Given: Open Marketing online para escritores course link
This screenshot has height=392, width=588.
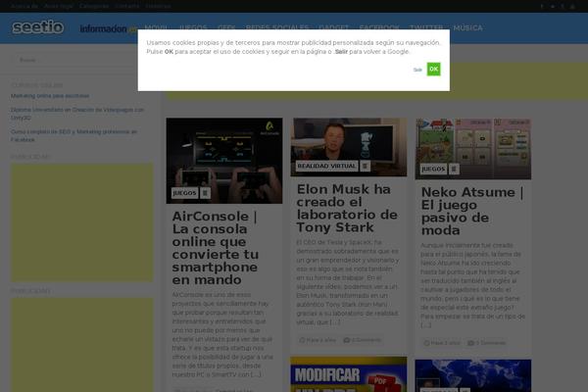Looking at the screenshot, I should point(50,96).
